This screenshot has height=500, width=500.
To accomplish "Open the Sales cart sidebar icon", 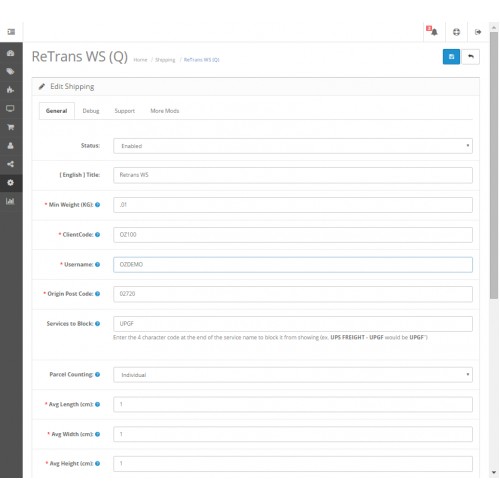I will point(11,127).
